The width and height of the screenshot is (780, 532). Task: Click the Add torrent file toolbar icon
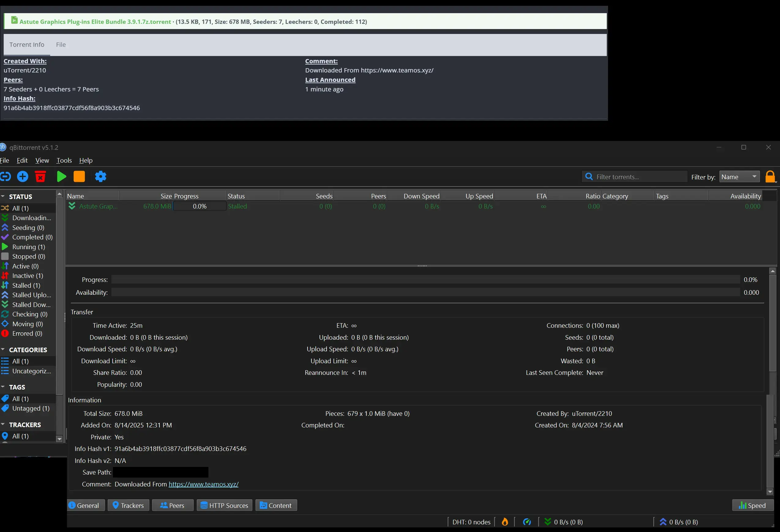click(x=23, y=176)
